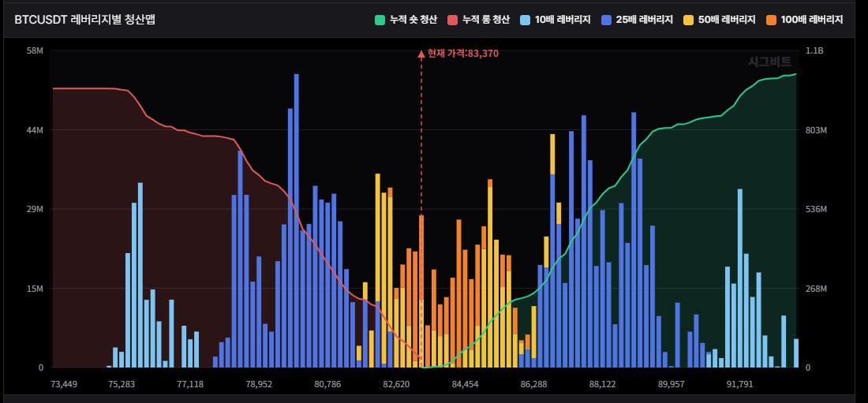Hide the 100배 레버리지 series label

click(x=811, y=20)
